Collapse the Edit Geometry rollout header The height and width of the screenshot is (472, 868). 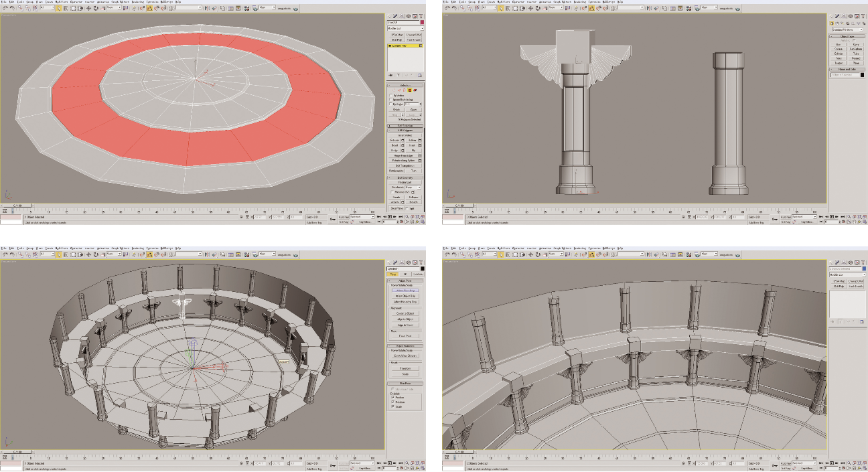pos(405,177)
